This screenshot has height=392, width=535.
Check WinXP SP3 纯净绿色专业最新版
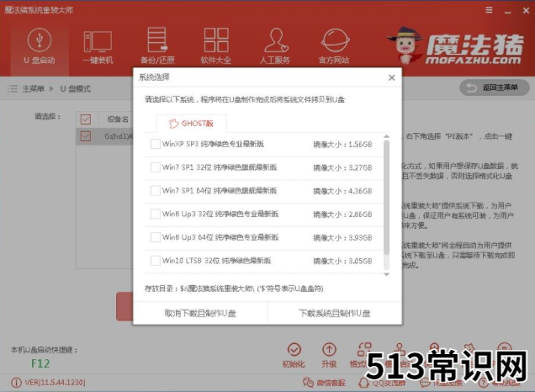click(x=156, y=144)
